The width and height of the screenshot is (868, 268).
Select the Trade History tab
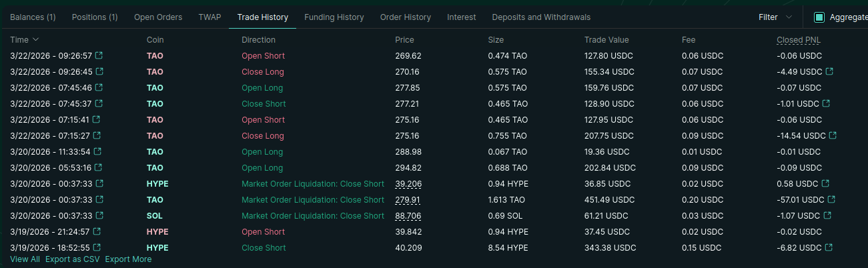point(263,17)
